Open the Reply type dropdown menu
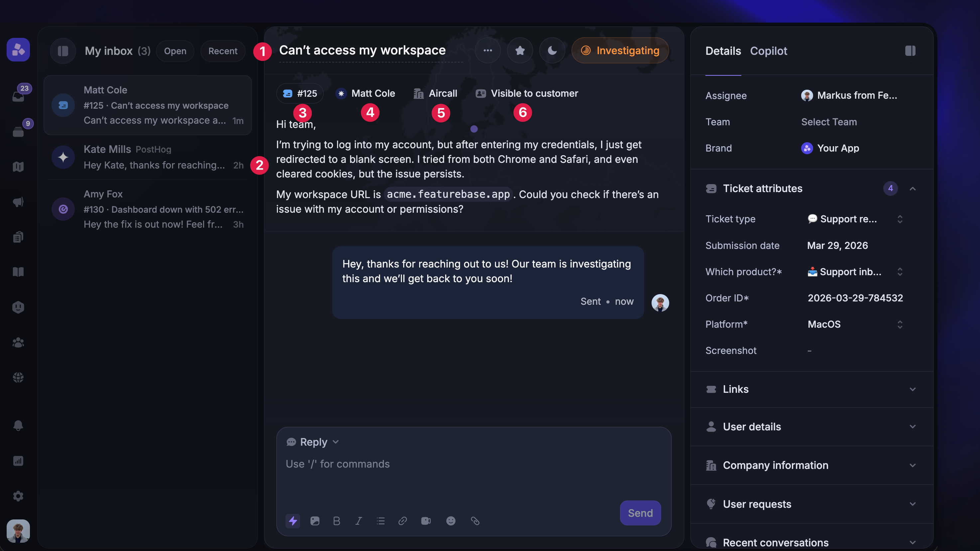Image resolution: width=980 pixels, height=551 pixels. [312, 442]
